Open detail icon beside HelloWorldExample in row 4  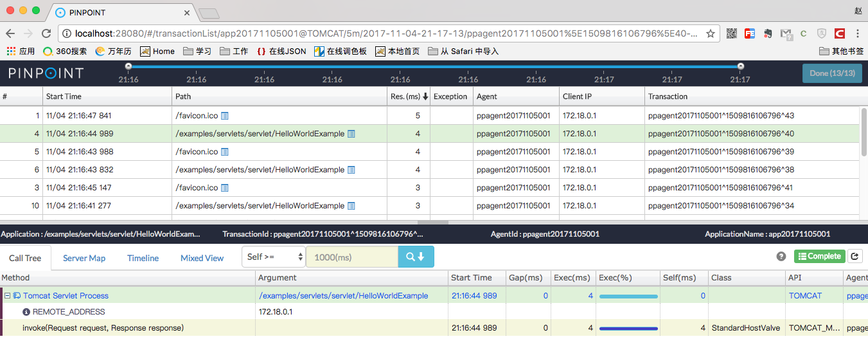coord(351,134)
